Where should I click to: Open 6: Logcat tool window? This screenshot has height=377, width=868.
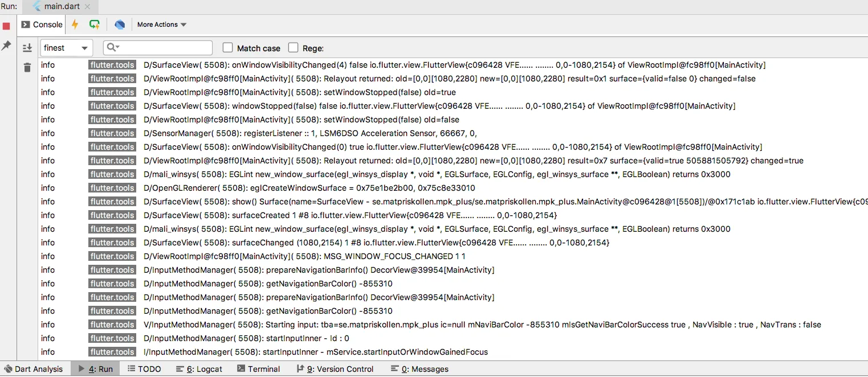coord(199,369)
